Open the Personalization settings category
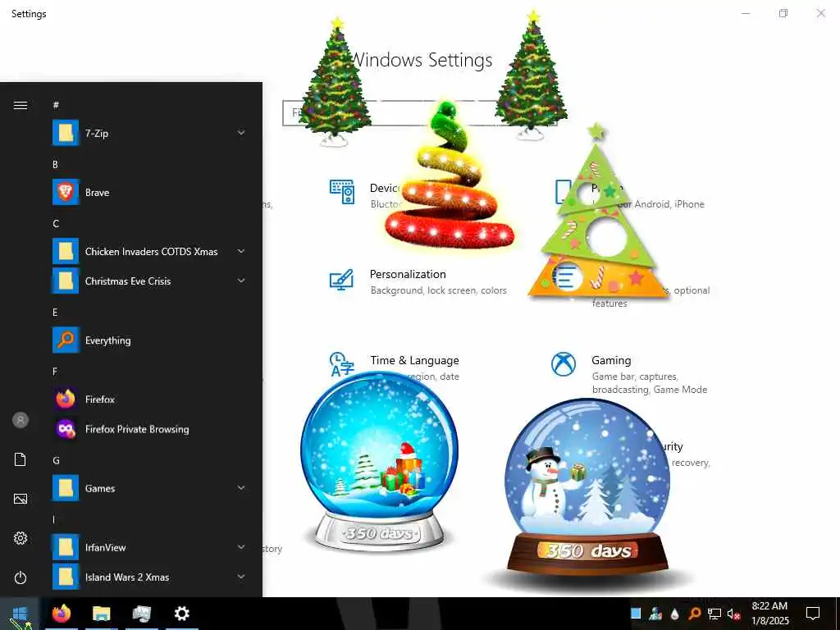The height and width of the screenshot is (630, 840). [x=418, y=281]
